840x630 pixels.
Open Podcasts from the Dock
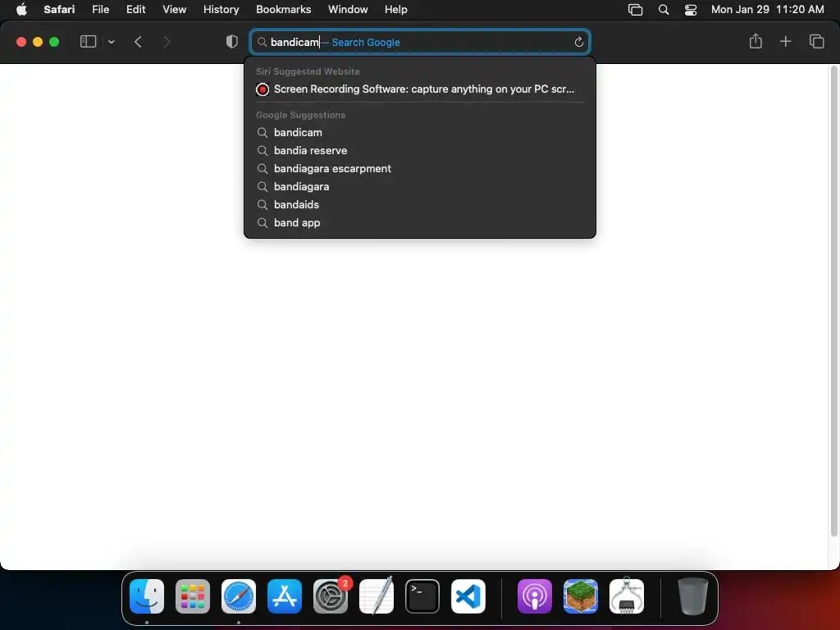pyautogui.click(x=535, y=596)
